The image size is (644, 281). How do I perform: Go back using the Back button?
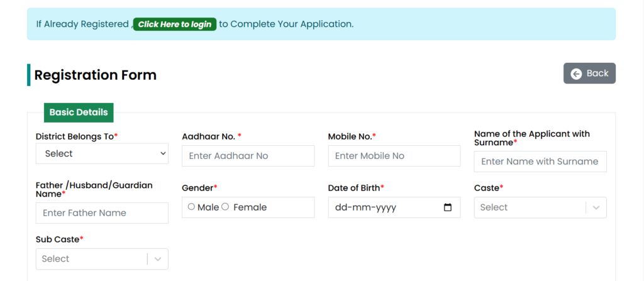click(589, 73)
